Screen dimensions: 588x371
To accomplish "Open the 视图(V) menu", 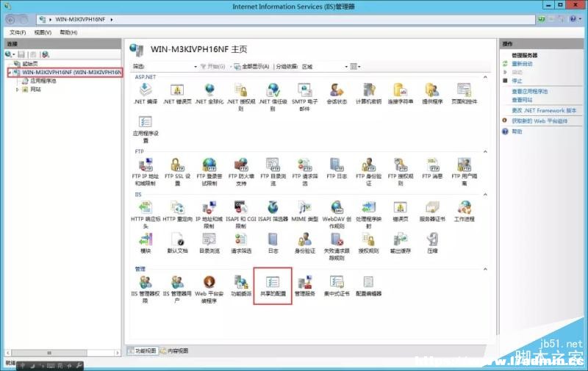I will 43,32.
